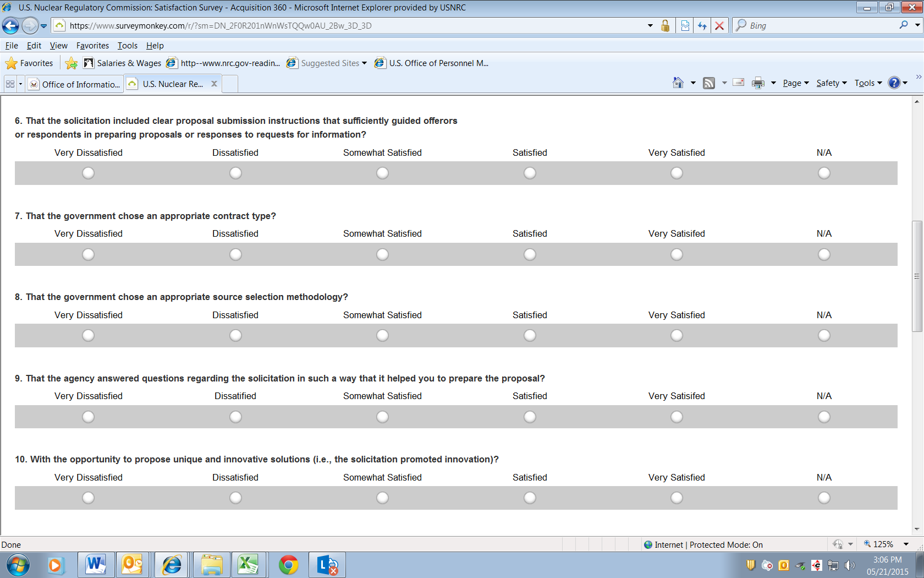This screenshot has width=924, height=578.
Task: Open Salaries & Wages favorites link
Action: click(123, 63)
